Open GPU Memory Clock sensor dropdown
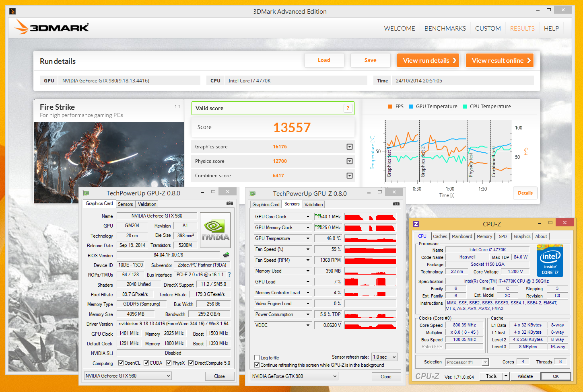 coord(308,228)
